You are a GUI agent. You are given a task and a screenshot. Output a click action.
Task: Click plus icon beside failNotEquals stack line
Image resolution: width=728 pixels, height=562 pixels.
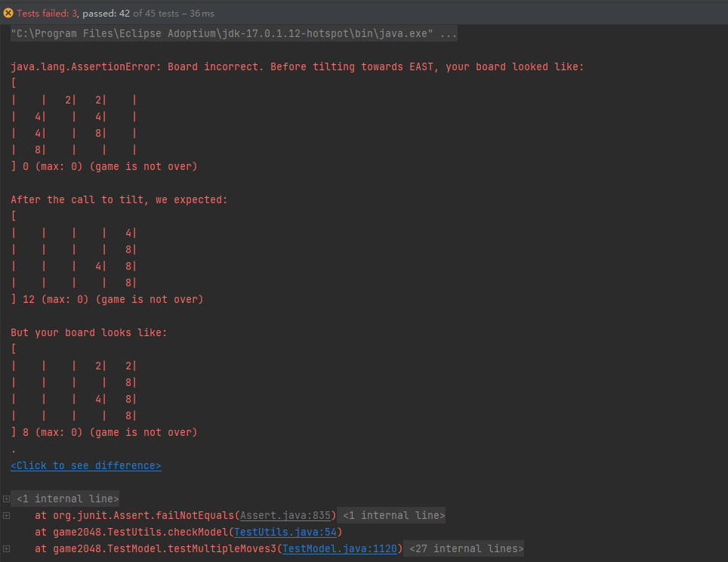(6, 516)
